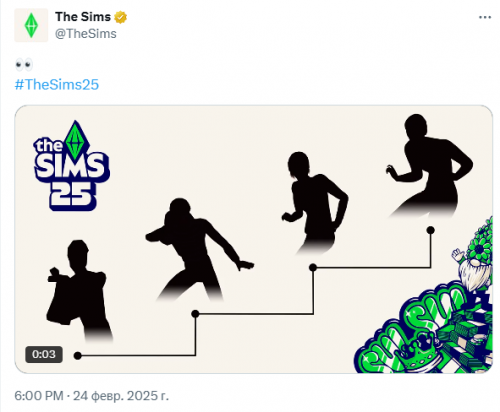Open the @TheSims handle link
The image size is (500, 412).
point(86,34)
